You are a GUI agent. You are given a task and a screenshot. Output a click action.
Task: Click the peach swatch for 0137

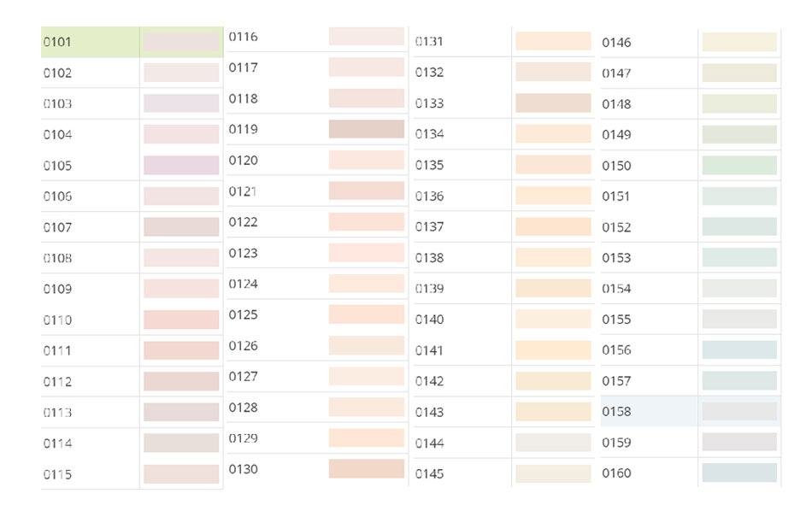tap(553, 226)
